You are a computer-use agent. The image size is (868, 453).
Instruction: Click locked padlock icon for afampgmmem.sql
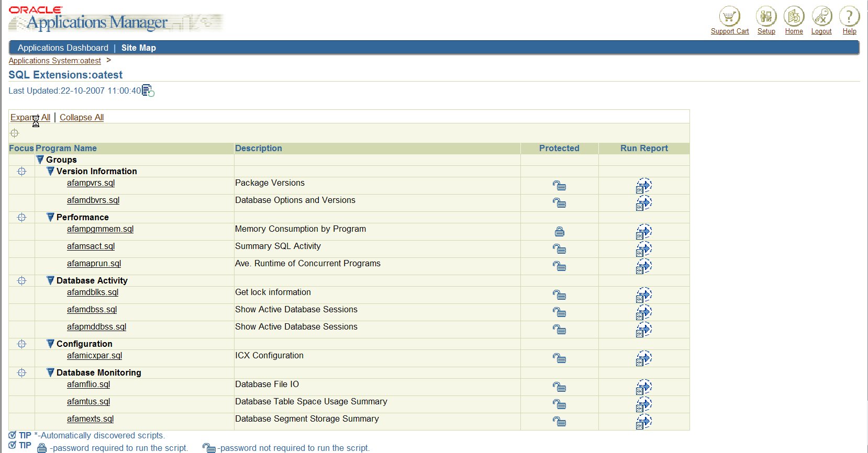pos(559,232)
